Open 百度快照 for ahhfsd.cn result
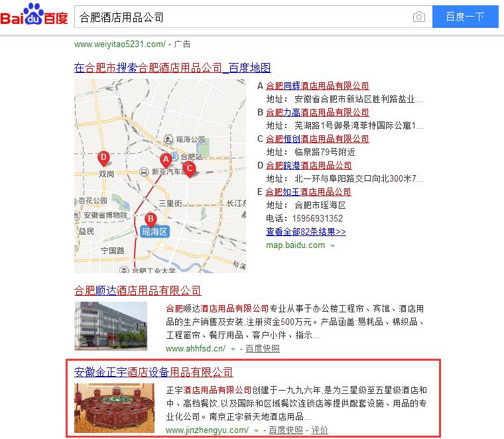This screenshot has height=439, width=504. point(263,349)
